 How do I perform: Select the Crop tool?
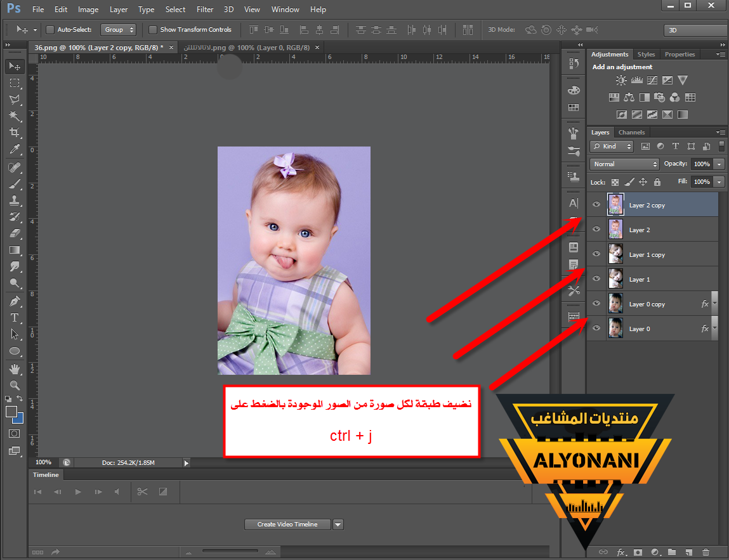15,133
